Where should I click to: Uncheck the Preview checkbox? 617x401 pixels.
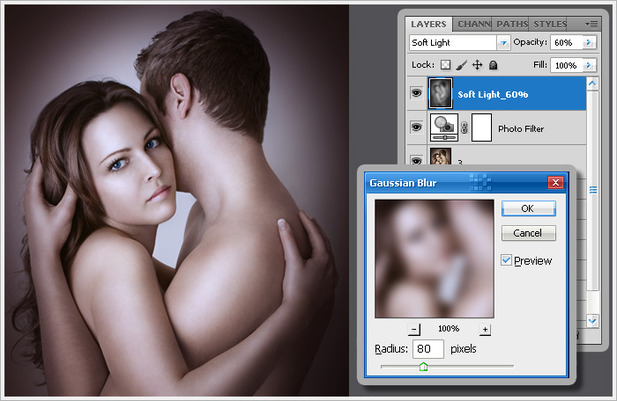point(506,260)
